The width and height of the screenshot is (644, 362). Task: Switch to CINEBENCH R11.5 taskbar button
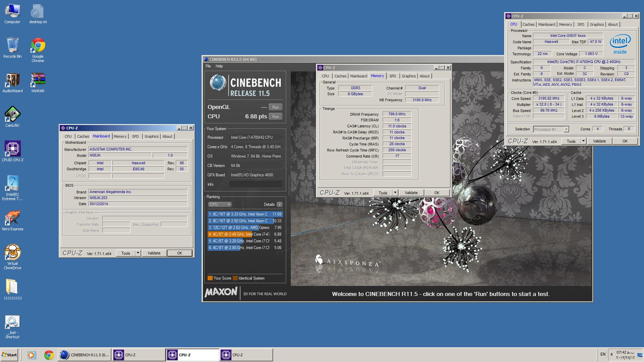click(x=85, y=355)
